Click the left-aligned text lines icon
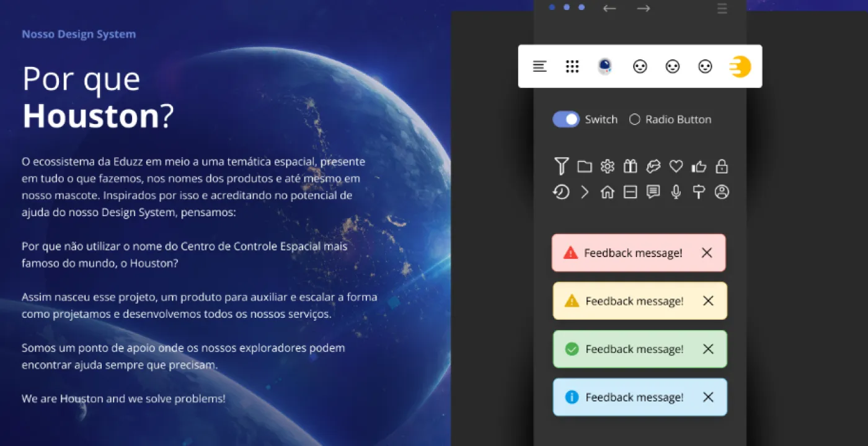The height and width of the screenshot is (446, 868). click(540, 66)
